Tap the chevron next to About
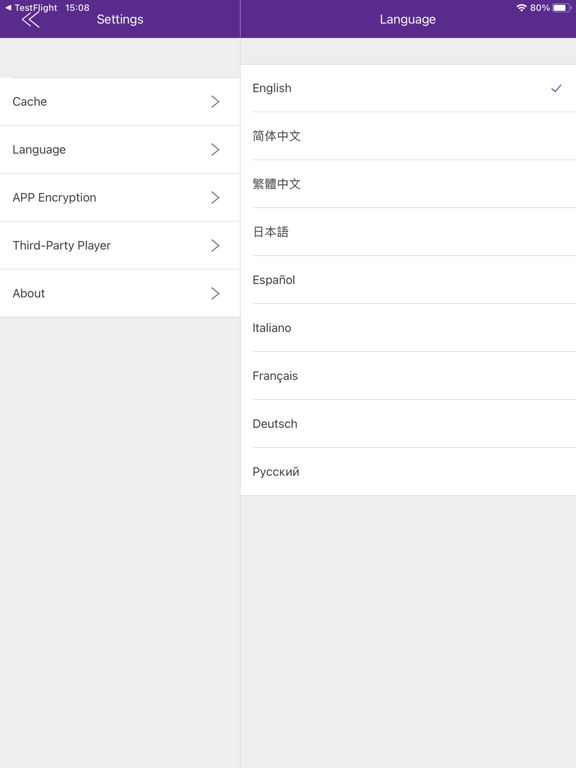 pyautogui.click(x=215, y=293)
